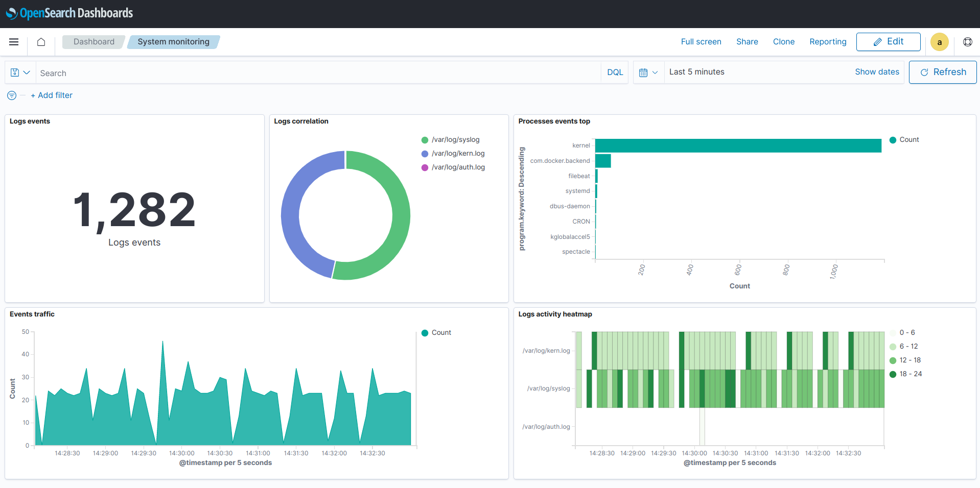
Task: Toggle Count legend in Events traffic
Action: pyautogui.click(x=436, y=333)
